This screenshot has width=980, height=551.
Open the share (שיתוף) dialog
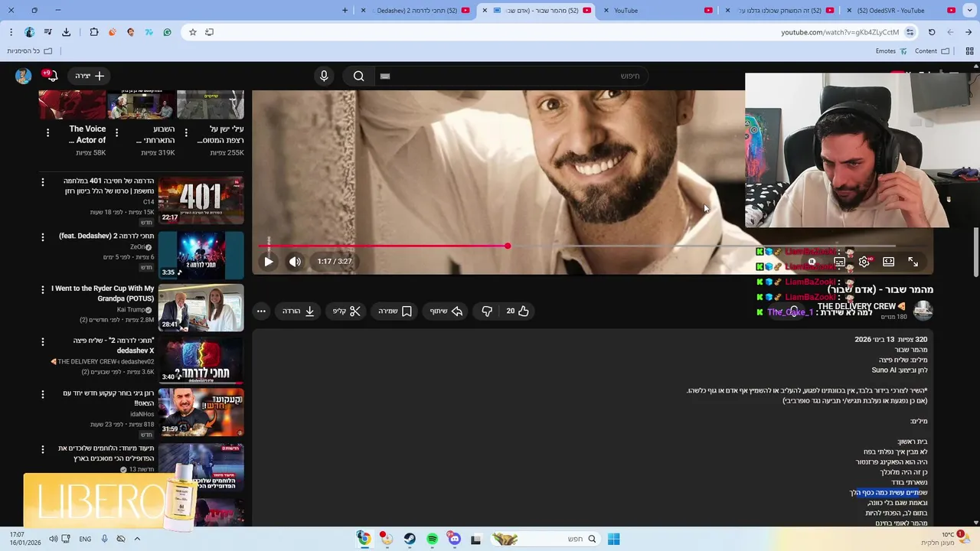coord(446,311)
